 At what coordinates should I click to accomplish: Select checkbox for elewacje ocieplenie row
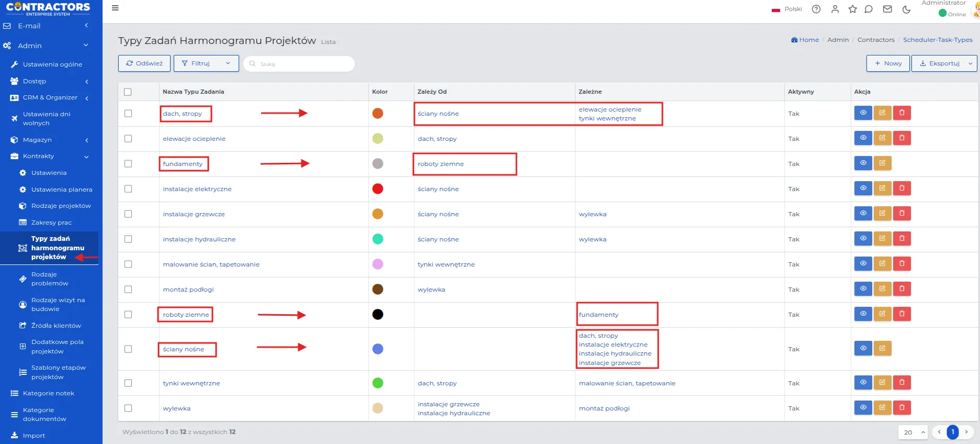click(128, 139)
